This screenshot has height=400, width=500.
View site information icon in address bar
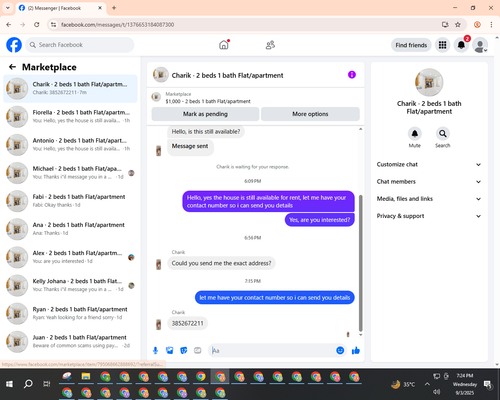(53, 25)
